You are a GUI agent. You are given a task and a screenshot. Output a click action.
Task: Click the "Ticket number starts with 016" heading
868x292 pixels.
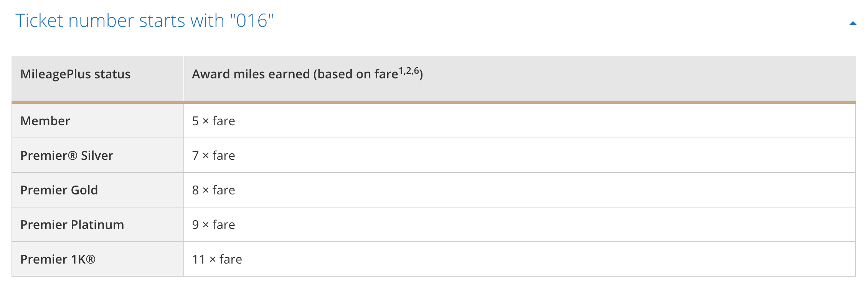click(x=144, y=21)
